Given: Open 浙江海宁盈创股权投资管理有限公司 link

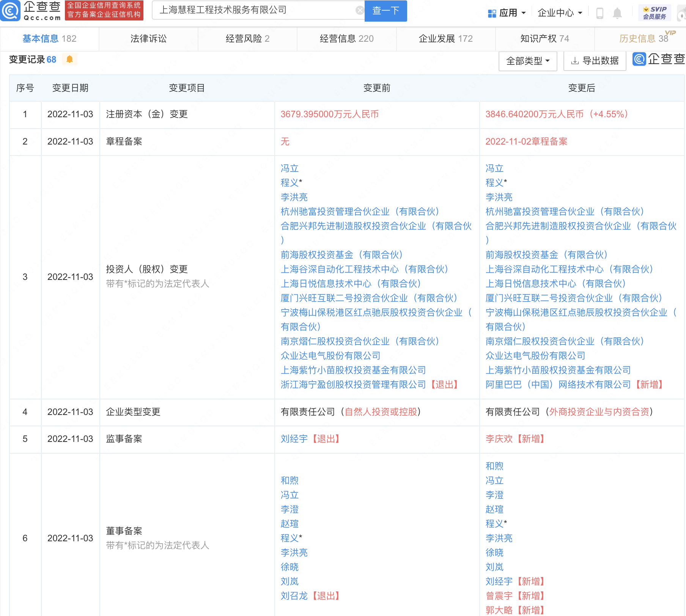Looking at the screenshot, I should 353,385.
